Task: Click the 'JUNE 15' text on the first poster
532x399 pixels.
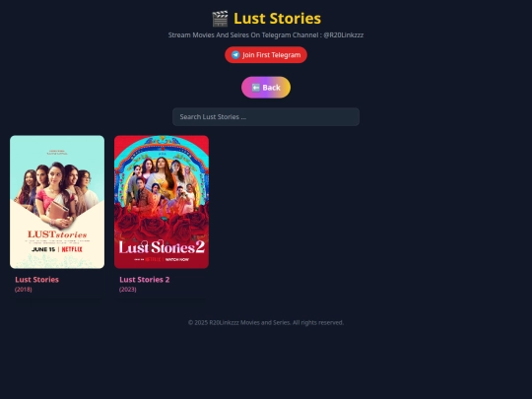Action: click(43, 249)
